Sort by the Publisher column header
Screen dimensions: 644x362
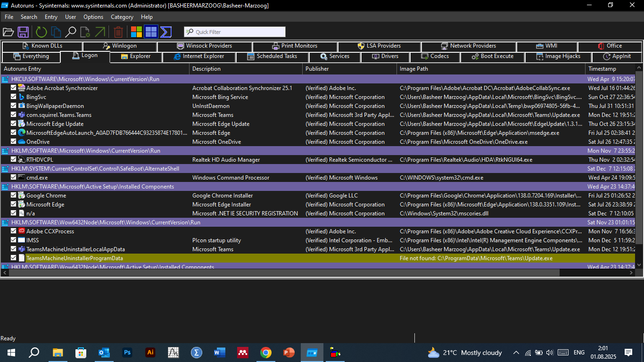point(350,69)
